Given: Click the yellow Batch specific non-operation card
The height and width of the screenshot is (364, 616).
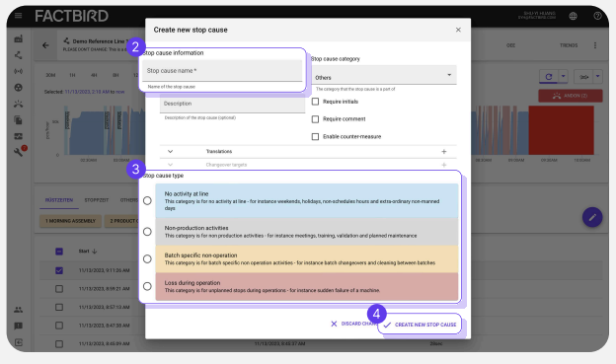Looking at the screenshot, I should point(307,259).
